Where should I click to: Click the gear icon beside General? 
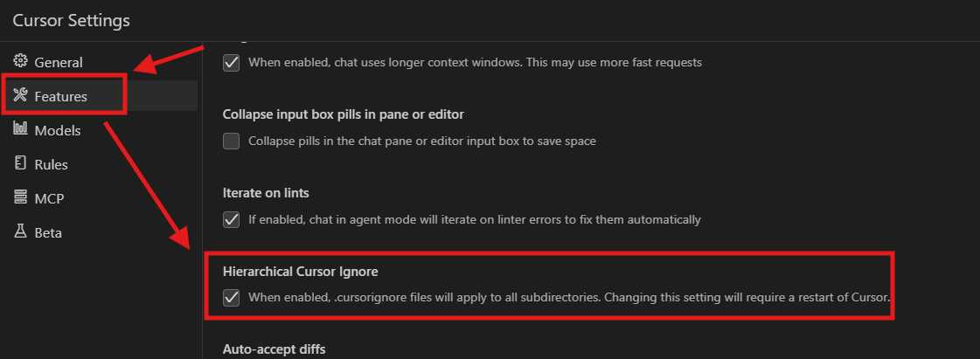pyautogui.click(x=20, y=62)
